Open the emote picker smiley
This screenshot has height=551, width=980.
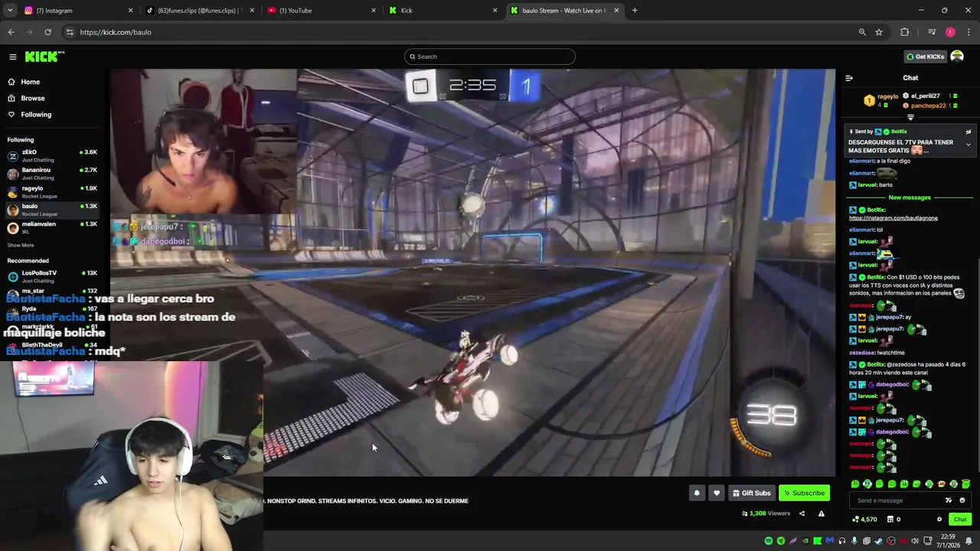(x=962, y=500)
